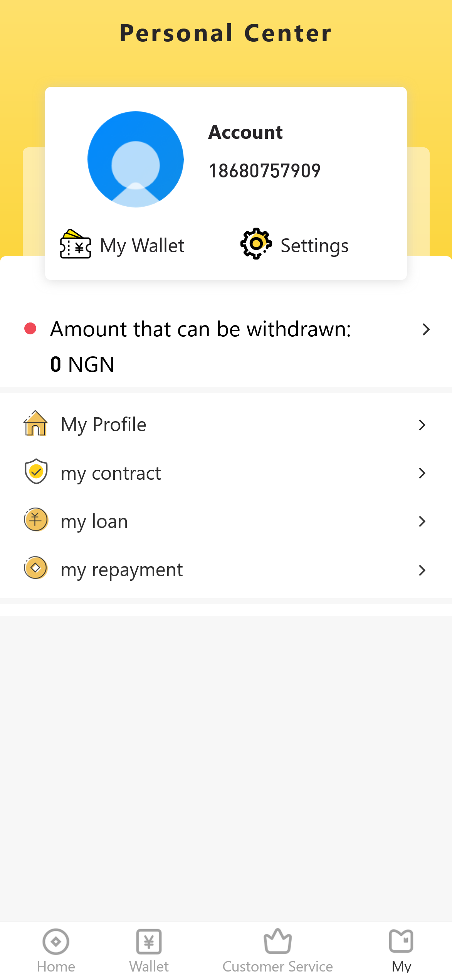
Task: Click the shield checkmark contract icon
Action: tap(36, 471)
